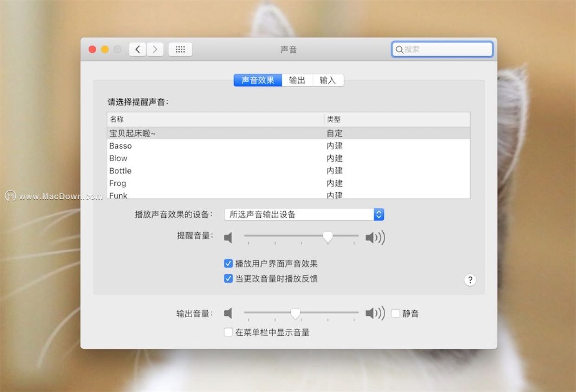Click into the 搜索 search field
This screenshot has width=576, height=392.
442,49
